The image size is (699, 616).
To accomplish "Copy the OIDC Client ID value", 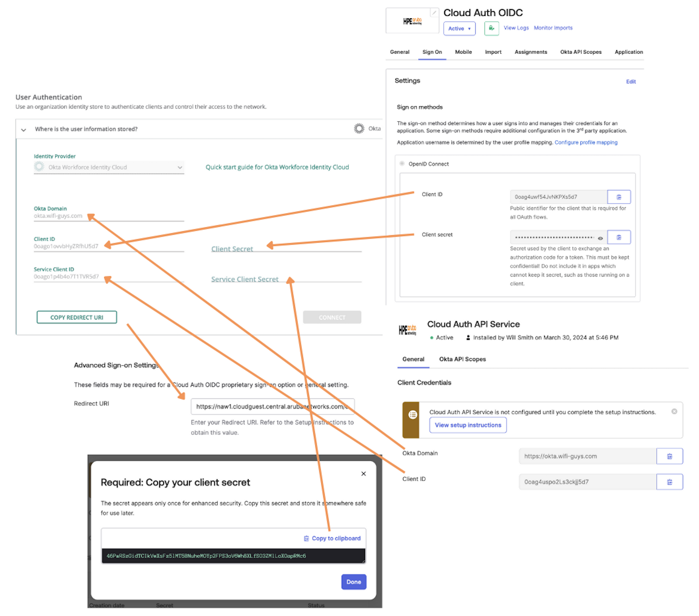I will point(619,197).
